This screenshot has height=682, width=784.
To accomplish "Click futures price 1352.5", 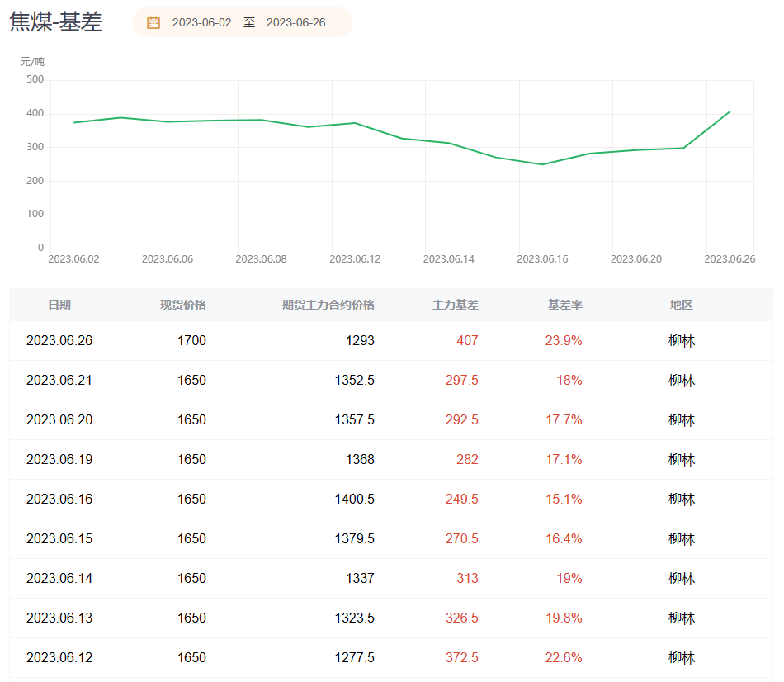I will tap(355, 381).
